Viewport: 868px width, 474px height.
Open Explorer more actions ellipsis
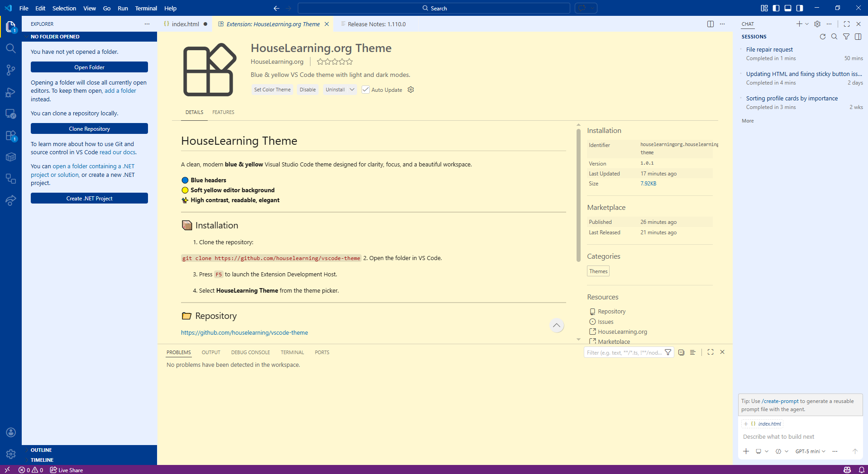(147, 24)
